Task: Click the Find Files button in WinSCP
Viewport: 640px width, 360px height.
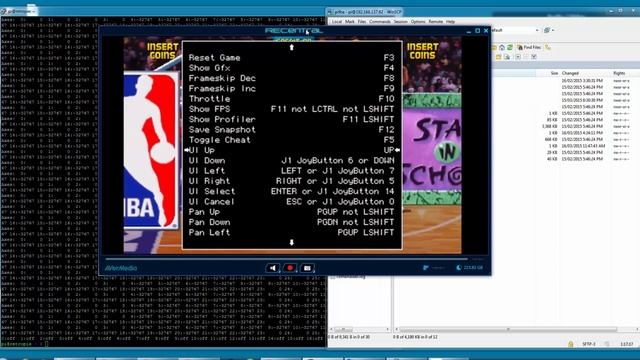Action: 529,47
